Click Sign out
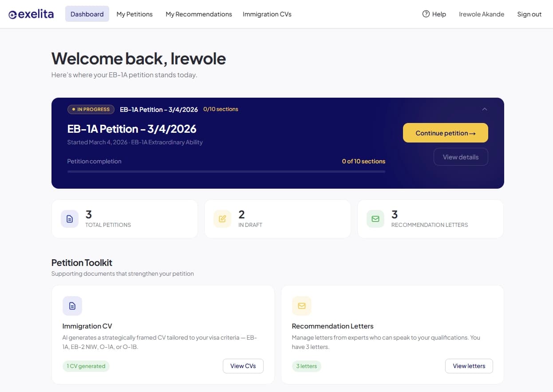 pyautogui.click(x=529, y=14)
